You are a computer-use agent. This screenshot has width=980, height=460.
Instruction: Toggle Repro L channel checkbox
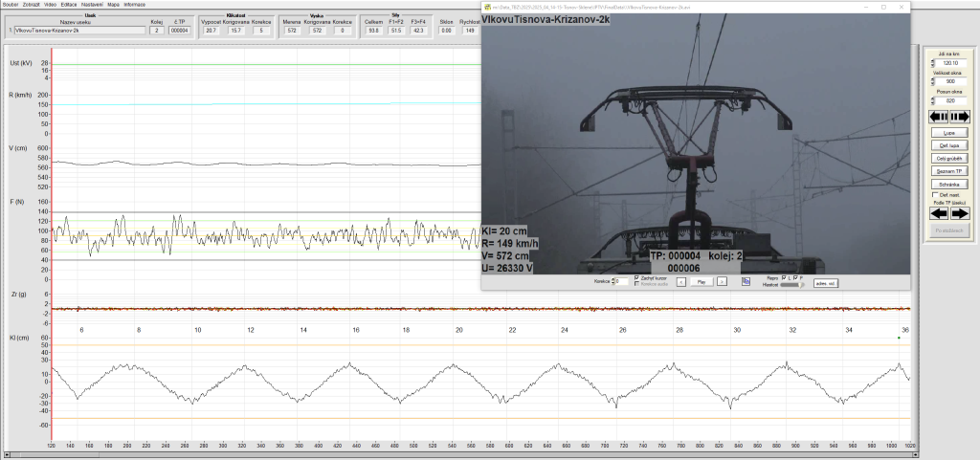coord(785,277)
